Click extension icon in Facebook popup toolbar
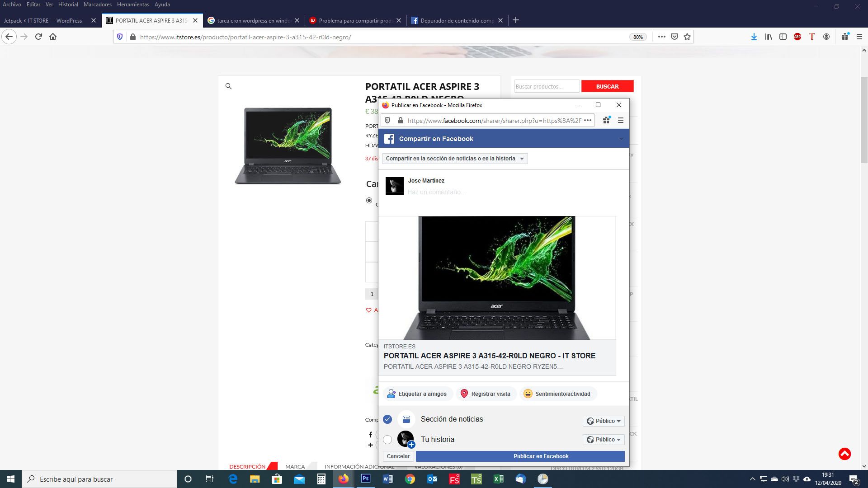 tap(607, 120)
